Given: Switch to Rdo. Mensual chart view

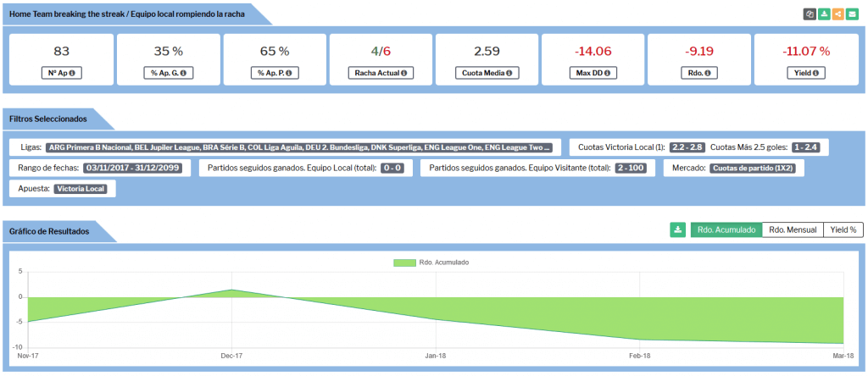Looking at the screenshot, I should coord(793,229).
